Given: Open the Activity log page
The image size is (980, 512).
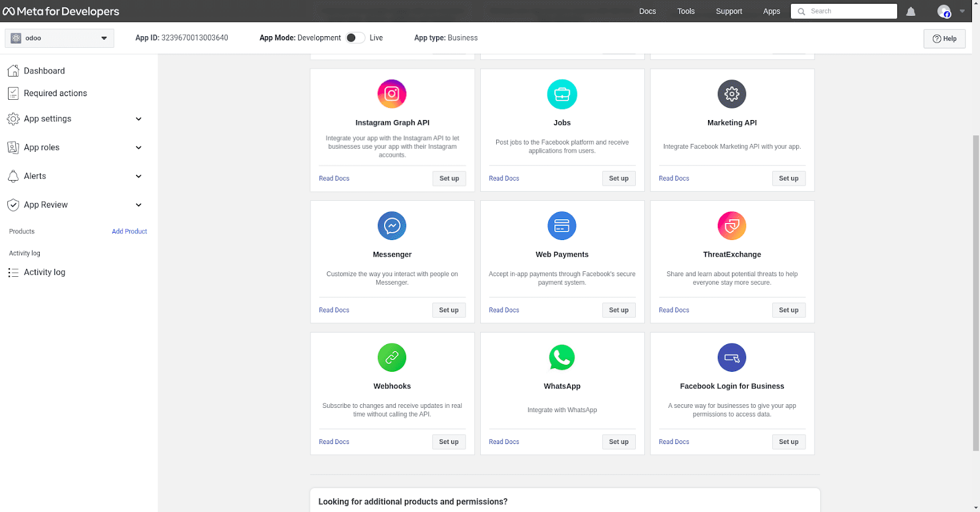Looking at the screenshot, I should click(45, 273).
